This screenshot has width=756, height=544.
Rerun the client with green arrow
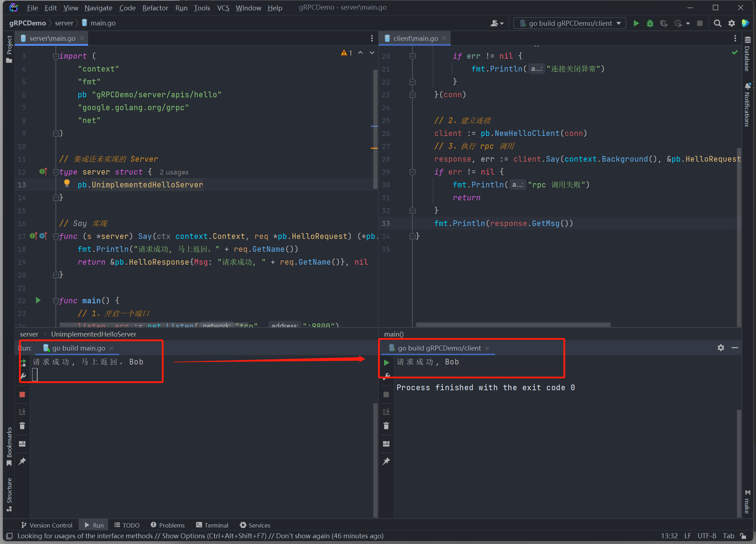point(387,362)
